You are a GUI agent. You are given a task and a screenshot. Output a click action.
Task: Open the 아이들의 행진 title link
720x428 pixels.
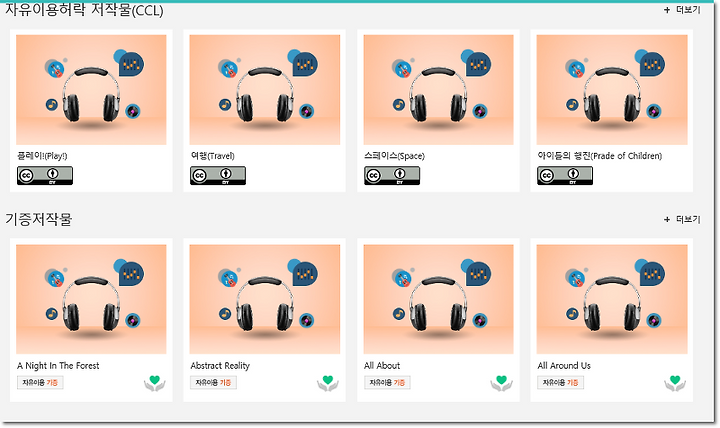[x=600, y=156]
